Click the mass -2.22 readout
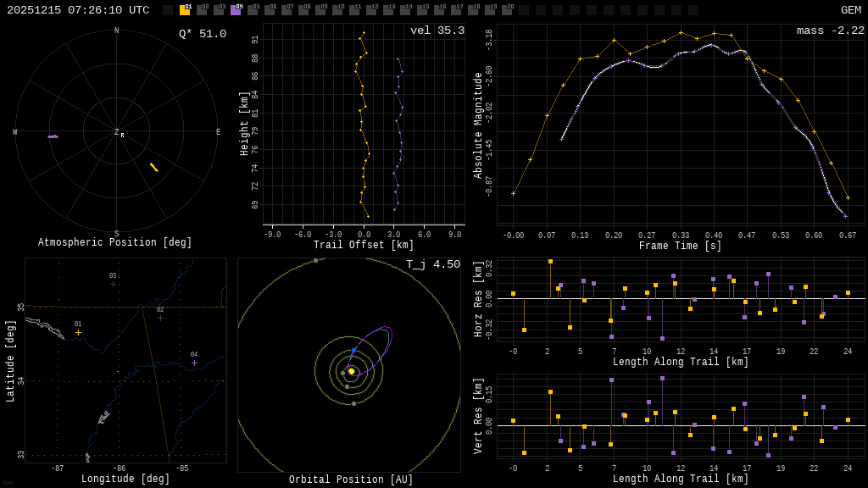Image resolution: width=868 pixels, height=488 pixels. pyautogui.click(x=831, y=30)
